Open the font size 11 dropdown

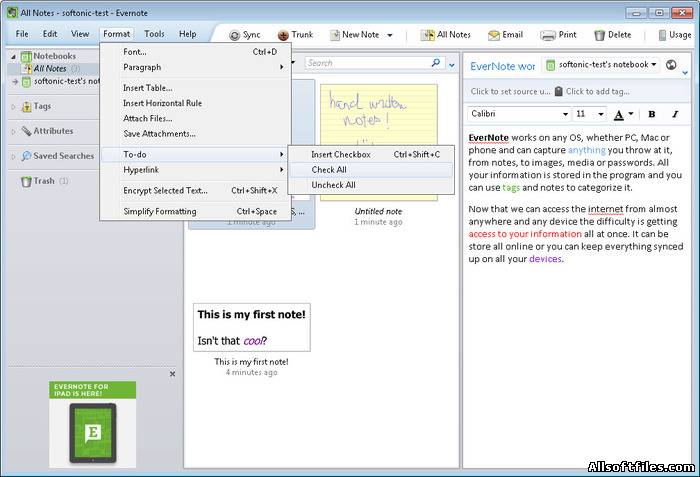tap(601, 114)
